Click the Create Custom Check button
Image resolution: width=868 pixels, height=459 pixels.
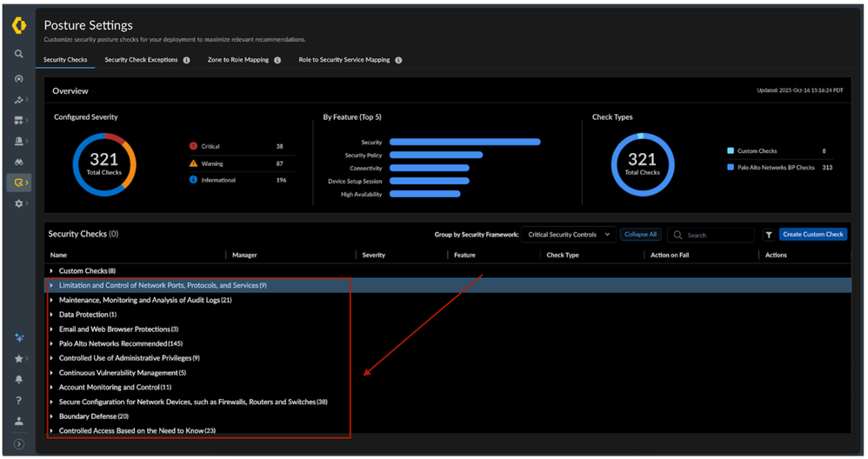pos(812,235)
